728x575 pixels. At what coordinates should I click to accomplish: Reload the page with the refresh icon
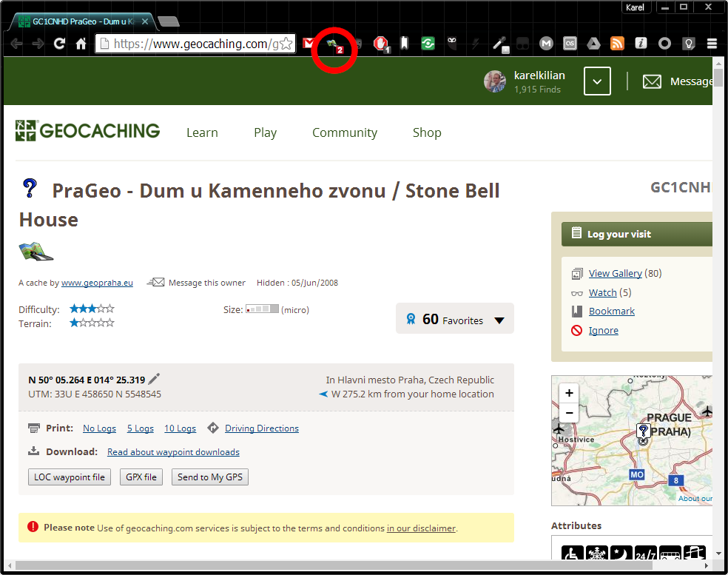59,44
